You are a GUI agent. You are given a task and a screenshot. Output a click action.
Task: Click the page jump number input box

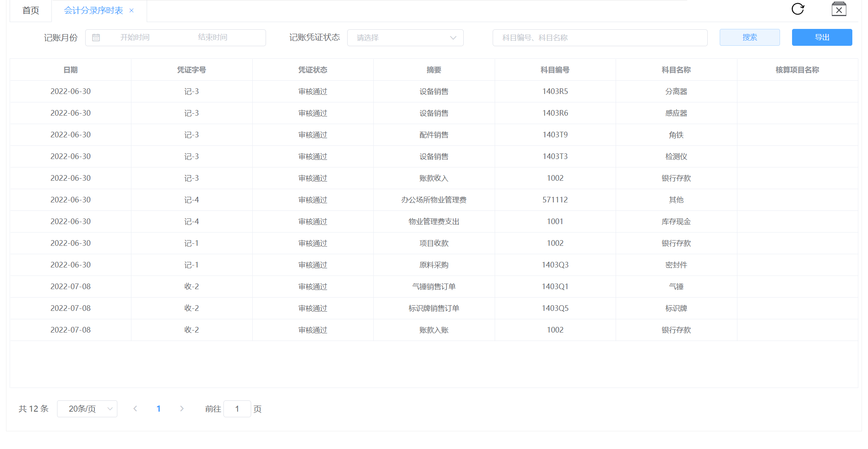point(237,409)
